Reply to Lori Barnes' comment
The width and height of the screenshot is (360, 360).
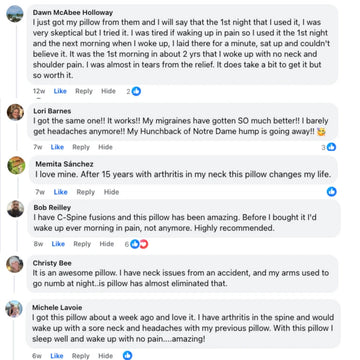tap(81, 147)
